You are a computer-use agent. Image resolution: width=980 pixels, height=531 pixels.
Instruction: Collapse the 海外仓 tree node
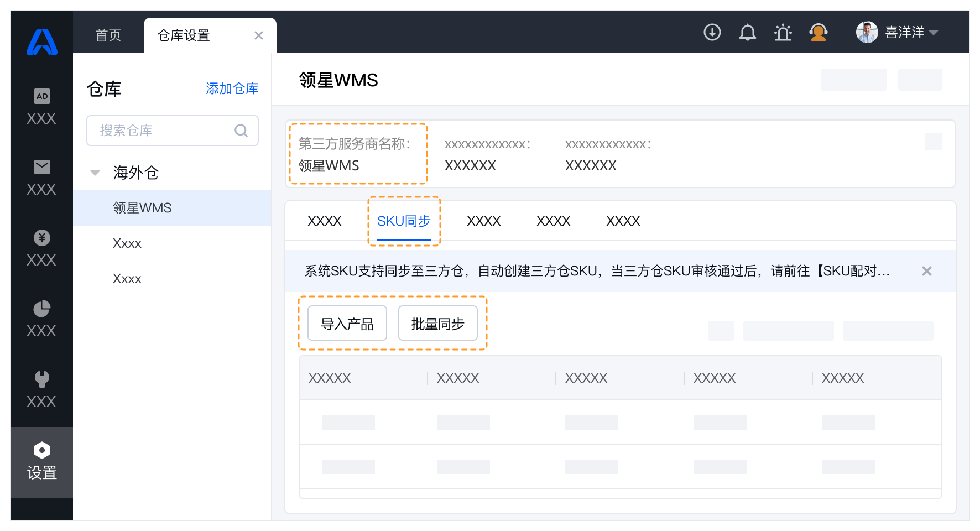tap(95, 173)
